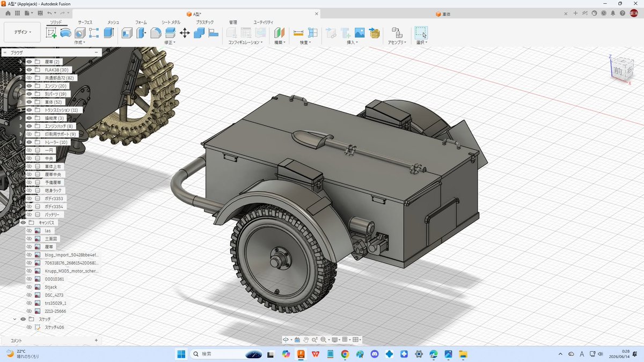Screen dimensions: 644x362
Task: Click the Select tool icon
Action: 421,33
